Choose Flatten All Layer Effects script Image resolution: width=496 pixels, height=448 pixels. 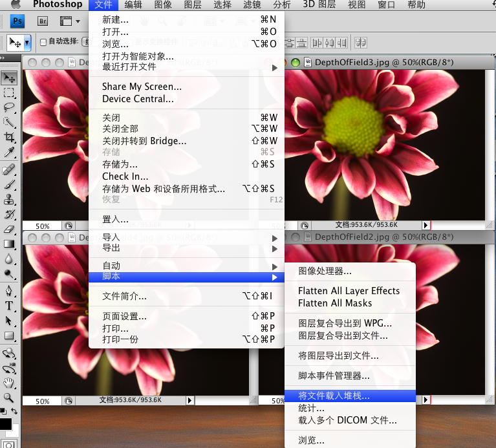click(x=350, y=290)
